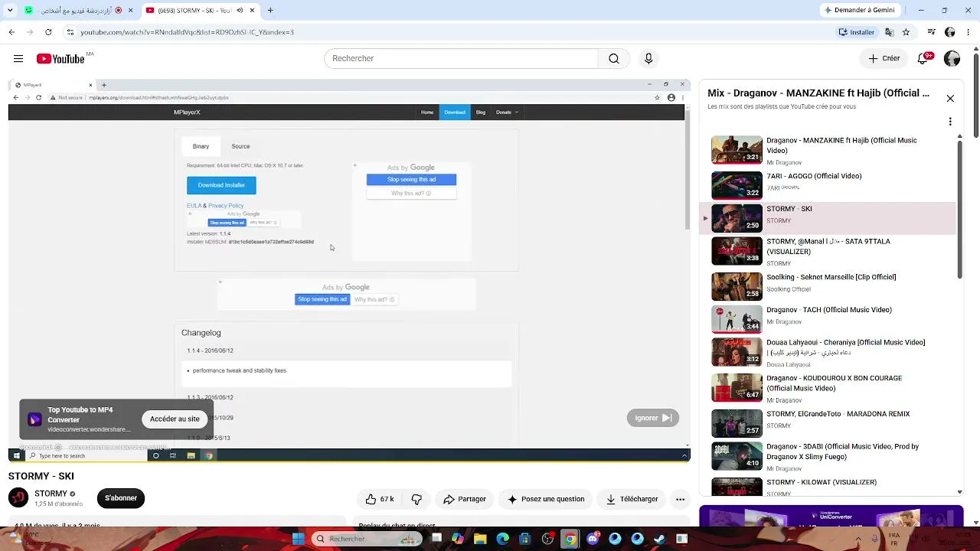
Task: Open Steam from the taskbar
Action: pos(659,539)
